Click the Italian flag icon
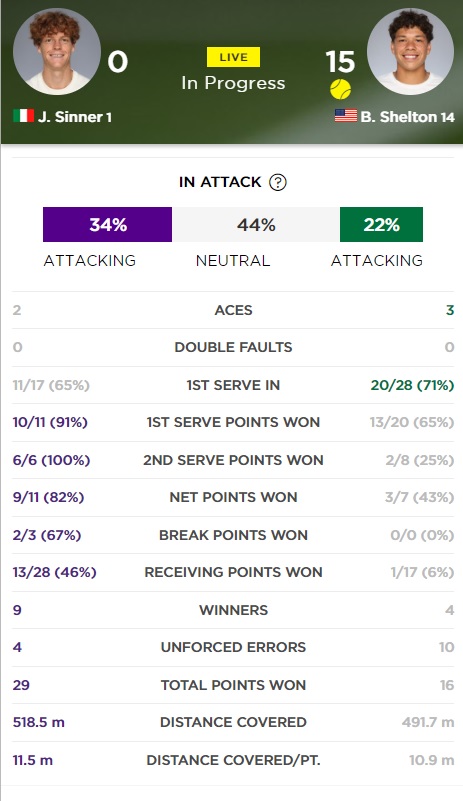 point(24,116)
